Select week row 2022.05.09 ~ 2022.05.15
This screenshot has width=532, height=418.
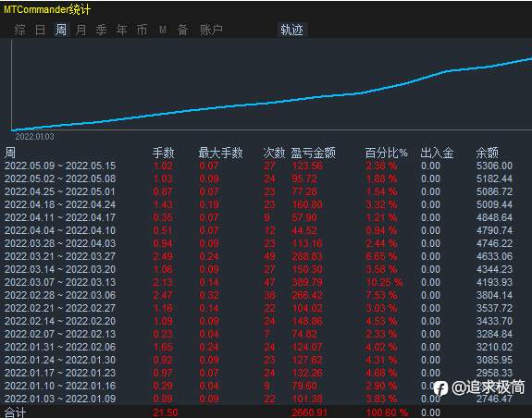[258, 166]
